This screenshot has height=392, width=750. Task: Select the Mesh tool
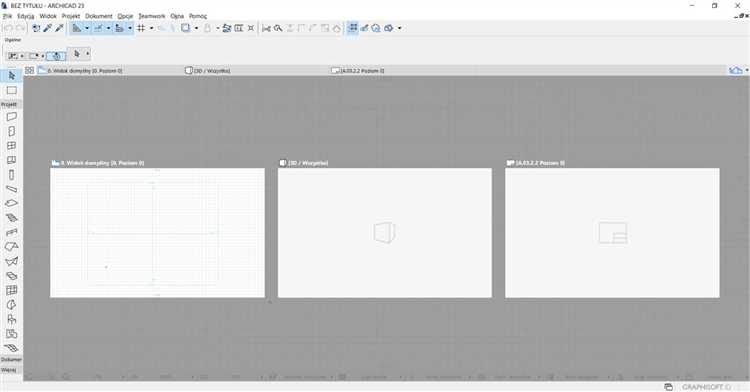pos(11,348)
